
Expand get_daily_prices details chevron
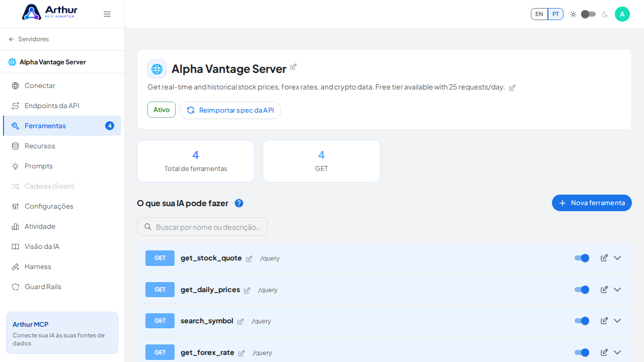(617, 290)
